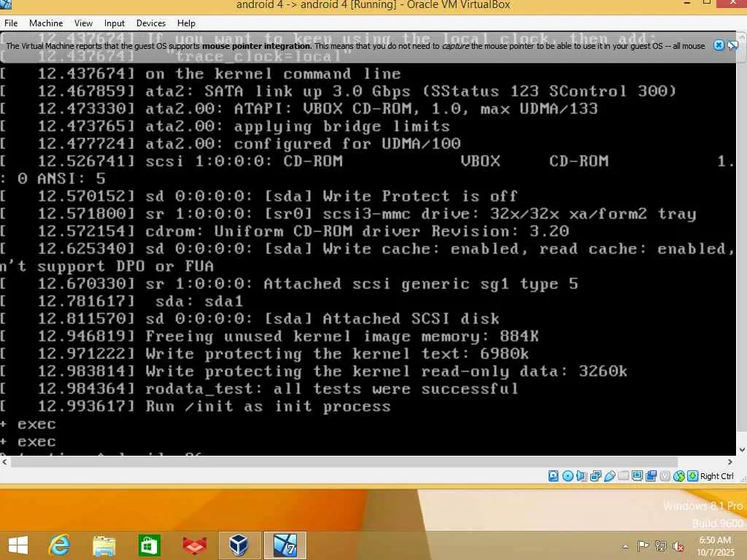Open File Explorer from the taskbar
This screenshot has height=560, width=747.
click(x=104, y=545)
